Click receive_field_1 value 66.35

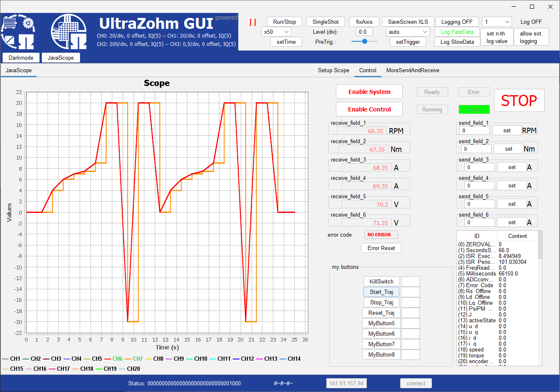[x=361, y=131]
